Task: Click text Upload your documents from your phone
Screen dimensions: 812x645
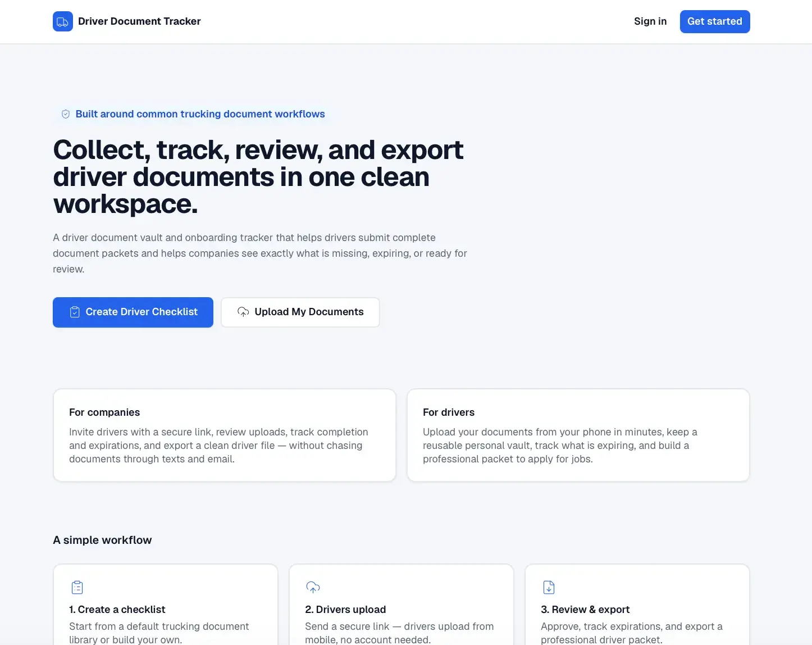Action: pos(560,446)
